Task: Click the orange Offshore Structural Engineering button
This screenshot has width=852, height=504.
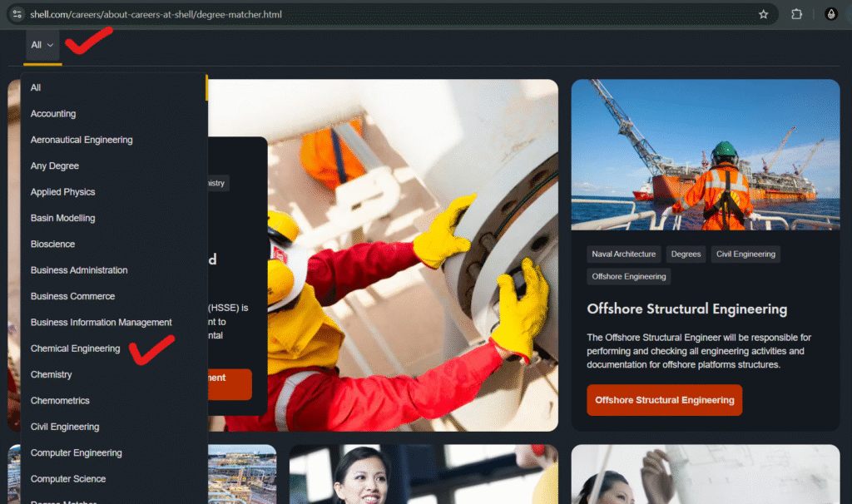Action: 664,400
